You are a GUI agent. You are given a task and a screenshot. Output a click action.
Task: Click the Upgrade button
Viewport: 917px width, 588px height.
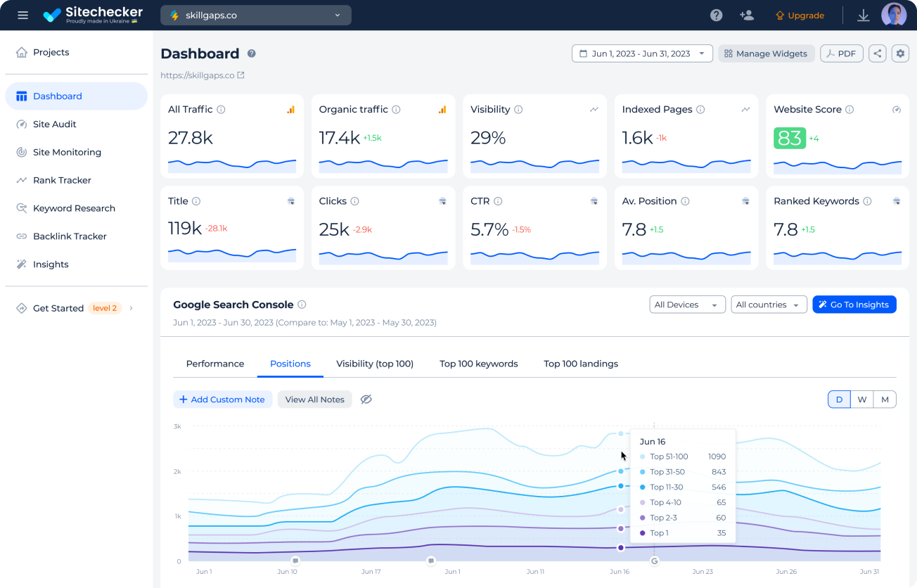pyautogui.click(x=800, y=15)
